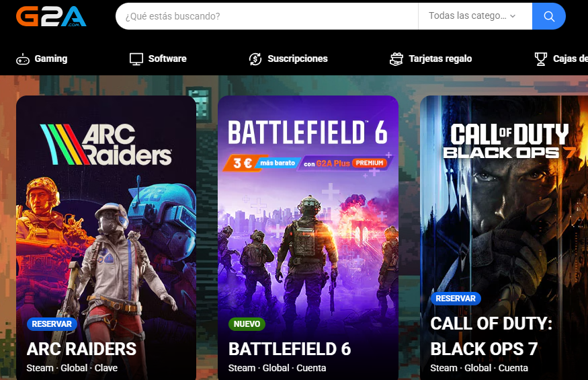Open the 'CALL OF DUTY: BLACK OPS 7' title
588x380 pixels.
[491, 336]
